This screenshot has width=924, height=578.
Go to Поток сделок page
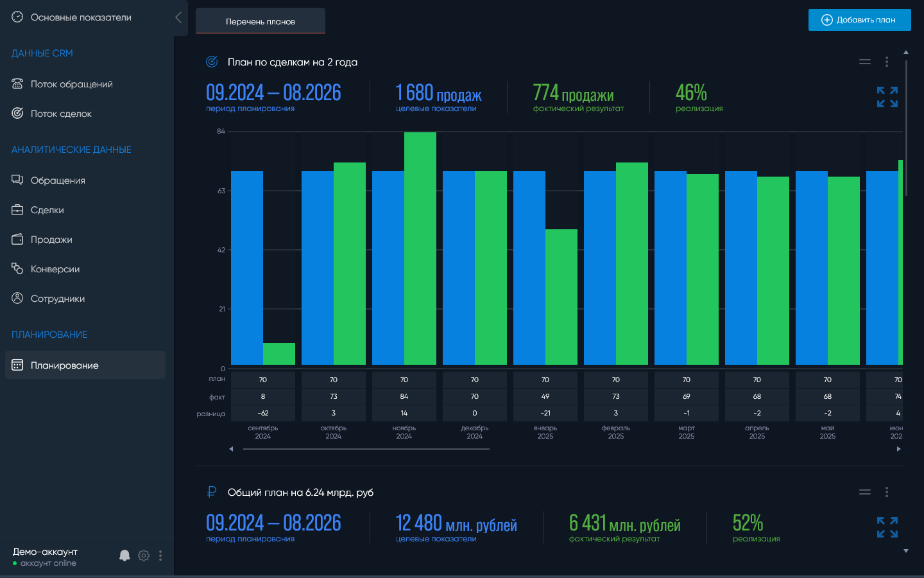click(x=61, y=114)
